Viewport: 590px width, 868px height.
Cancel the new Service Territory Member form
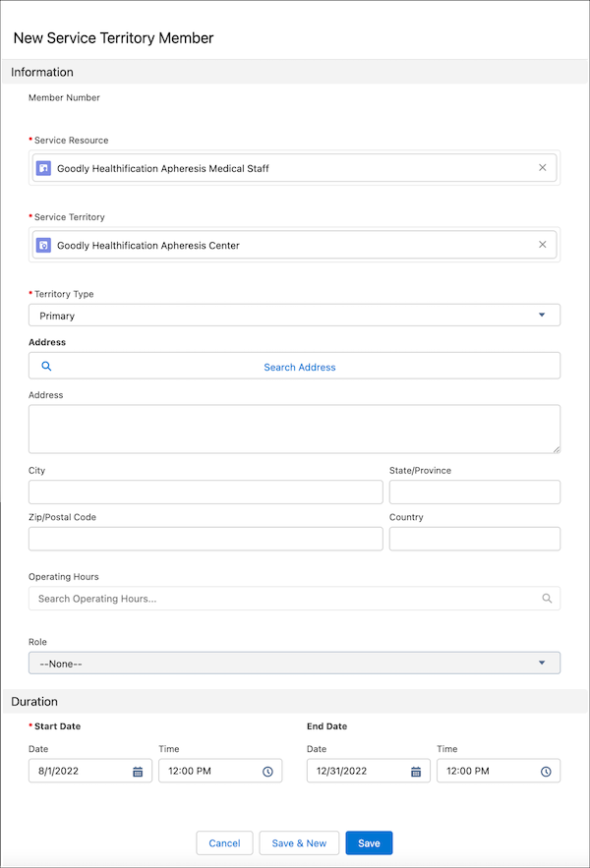pyautogui.click(x=224, y=842)
